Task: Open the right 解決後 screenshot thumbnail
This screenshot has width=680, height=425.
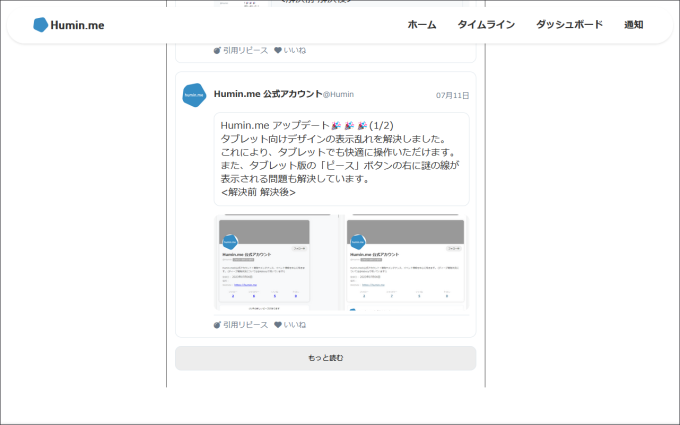Action: pyautogui.click(x=407, y=262)
